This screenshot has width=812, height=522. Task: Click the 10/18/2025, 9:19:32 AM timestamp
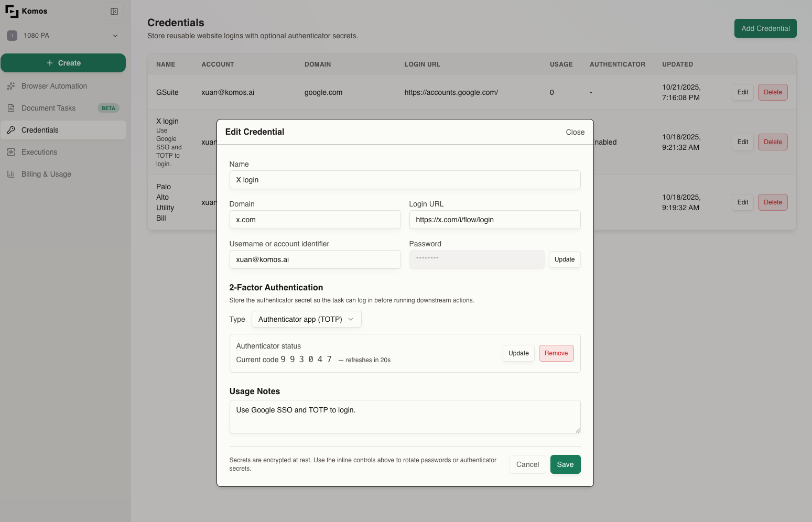tap(681, 202)
